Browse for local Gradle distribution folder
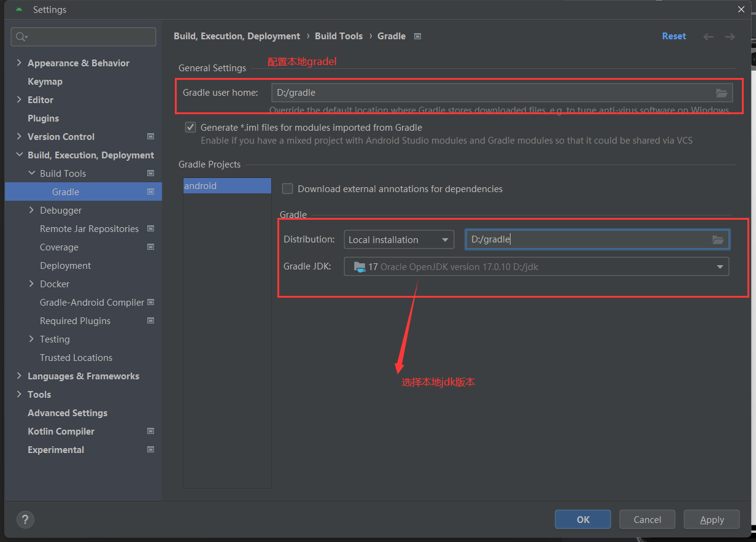Viewport: 756px width, 542px height. (718, 239)
